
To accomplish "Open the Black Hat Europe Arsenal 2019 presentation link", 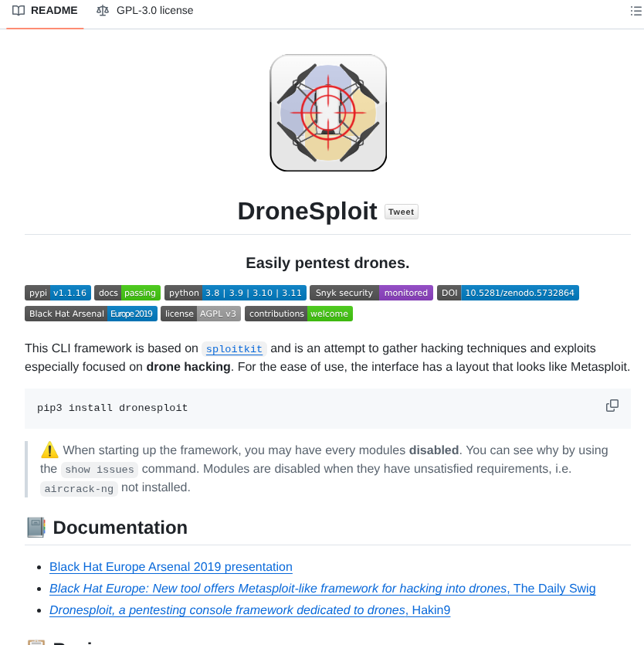I will click(171, 566).
